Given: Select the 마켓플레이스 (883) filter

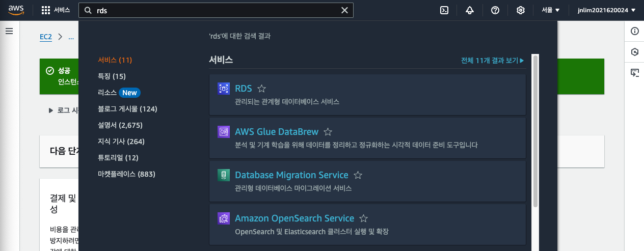Looking at the screenshot, I should pos(126,174).
